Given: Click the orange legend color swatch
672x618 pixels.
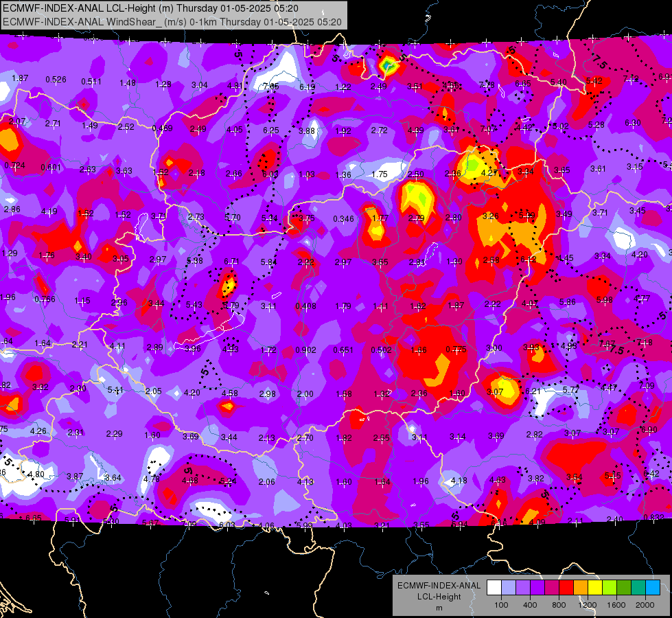Looking at the screenshot, I should click(x=581, y=587).
